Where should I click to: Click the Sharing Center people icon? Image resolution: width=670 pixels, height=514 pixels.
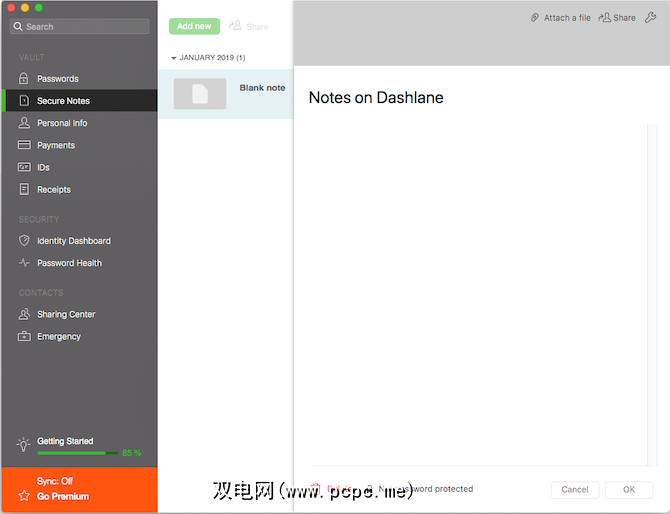click(x=24, y=314)
